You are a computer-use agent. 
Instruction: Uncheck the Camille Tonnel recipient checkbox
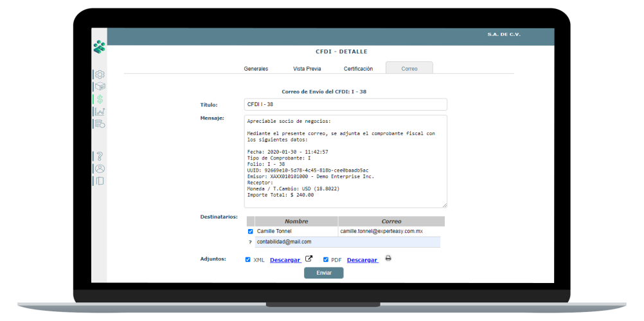pos(251,231)
